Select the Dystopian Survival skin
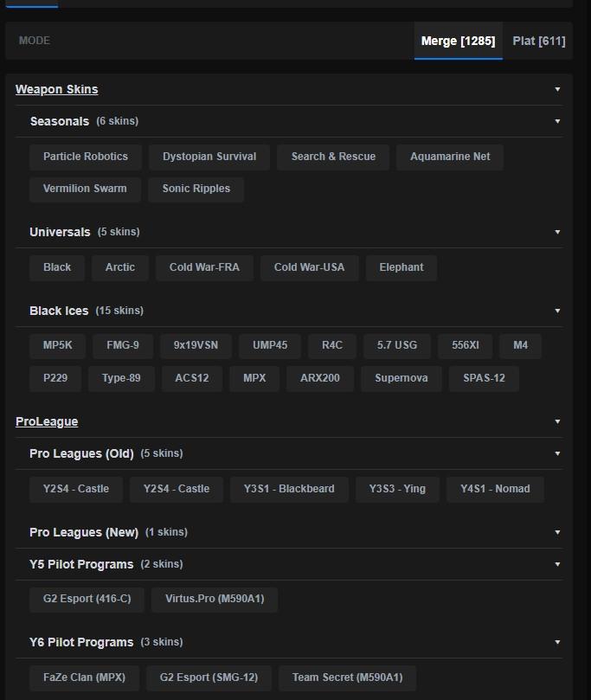Screen dimensions: 591x700 click(209, 157)
